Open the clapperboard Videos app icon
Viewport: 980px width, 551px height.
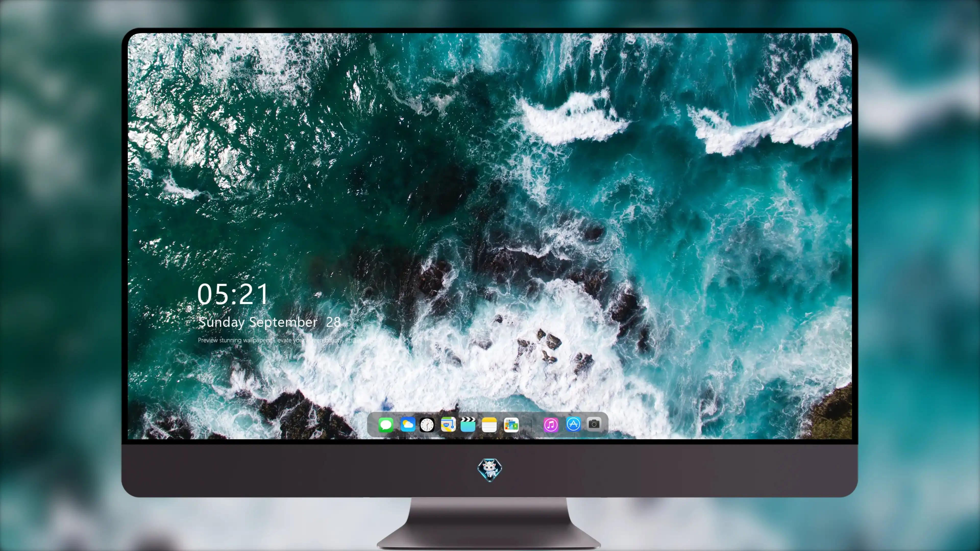click(468, 424)
